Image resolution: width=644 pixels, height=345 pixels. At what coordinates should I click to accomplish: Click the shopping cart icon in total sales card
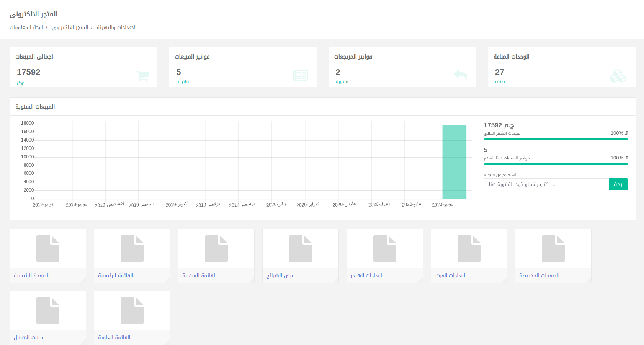pyautogui.click(x=142, y=76)
